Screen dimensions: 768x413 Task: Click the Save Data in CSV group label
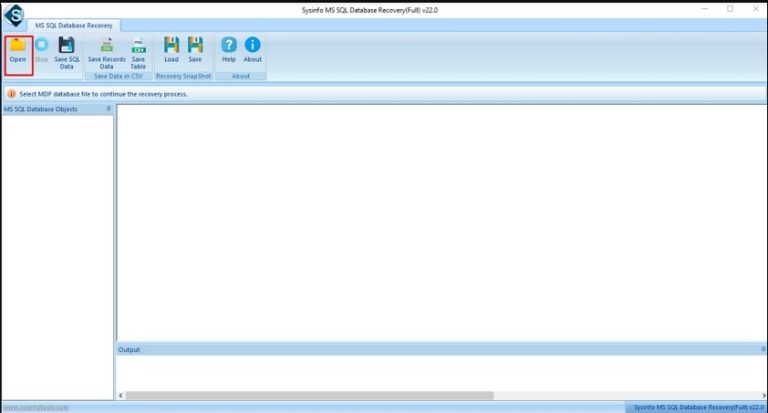(118, 76)
